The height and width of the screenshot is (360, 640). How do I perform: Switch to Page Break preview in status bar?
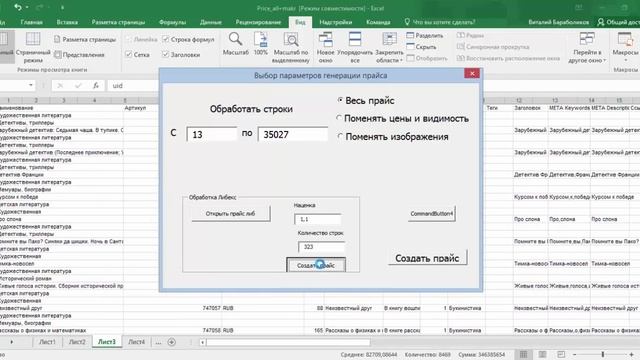tap(561, 354)
